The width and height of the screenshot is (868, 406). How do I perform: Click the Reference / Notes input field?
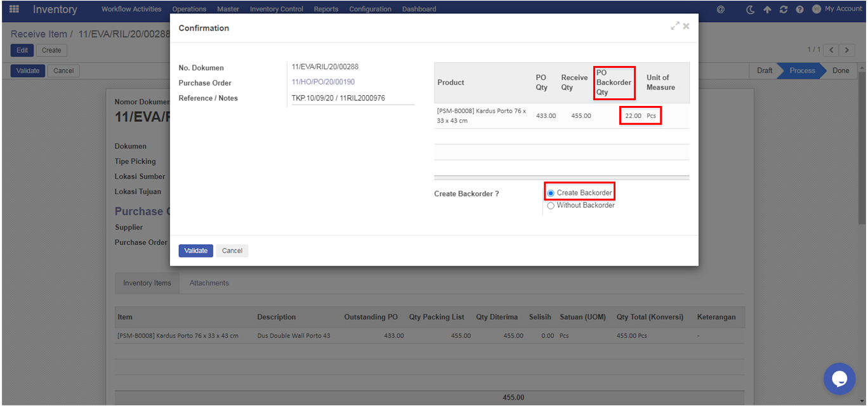coord(352,98)
